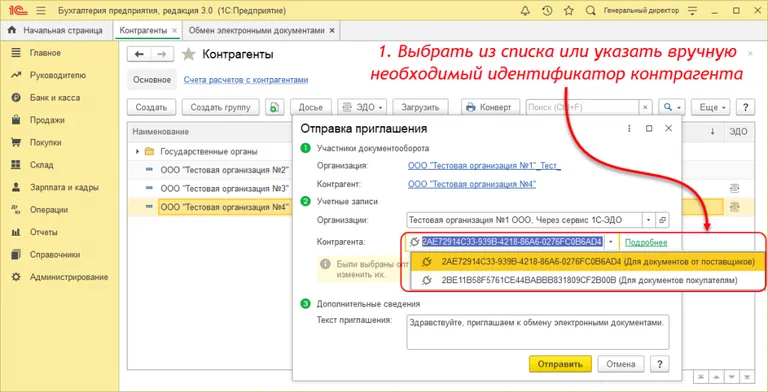Open Операции section

[x=48, y=210]
